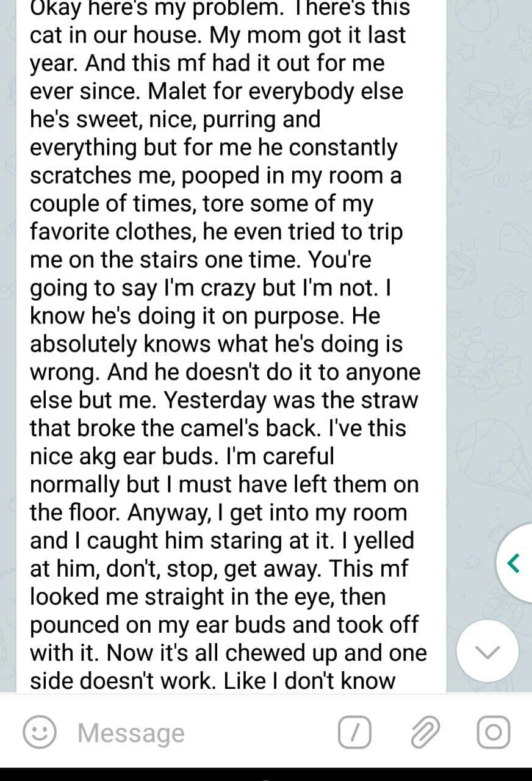Viewport: 532px width, 781px height.
Task: Attach a file using the paperclip icon
Action: (x=425, y=732)
